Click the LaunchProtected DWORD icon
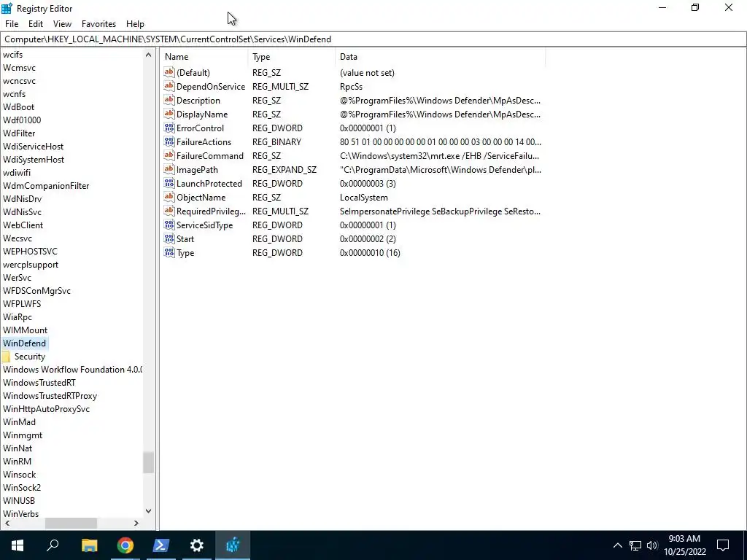The width and height of the screenshot is (747, 560). point(169,183)
